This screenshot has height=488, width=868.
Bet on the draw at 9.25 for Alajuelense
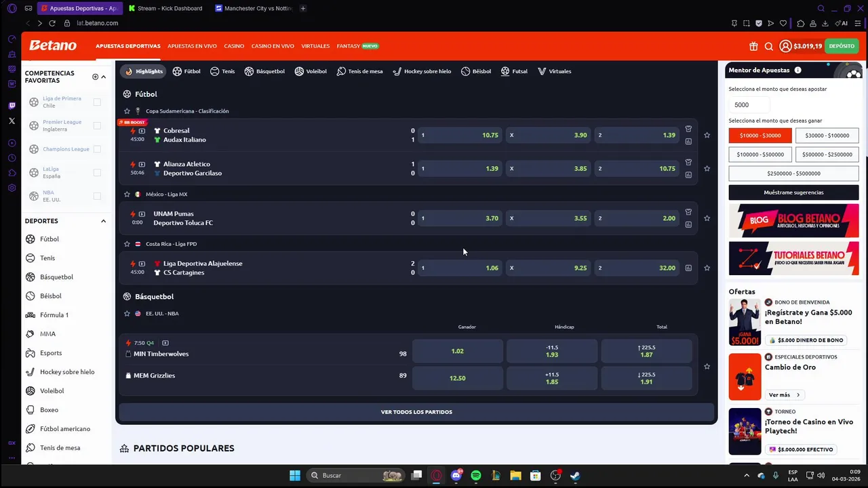pyautogui.click(x=549, y=268)
